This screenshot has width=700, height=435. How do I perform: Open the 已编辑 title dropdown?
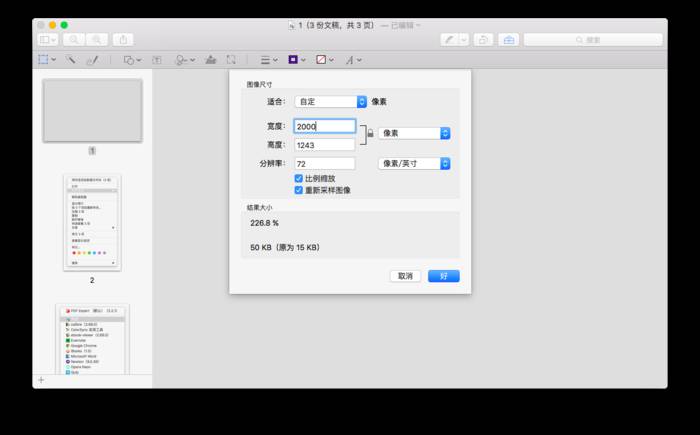(404, 25)
